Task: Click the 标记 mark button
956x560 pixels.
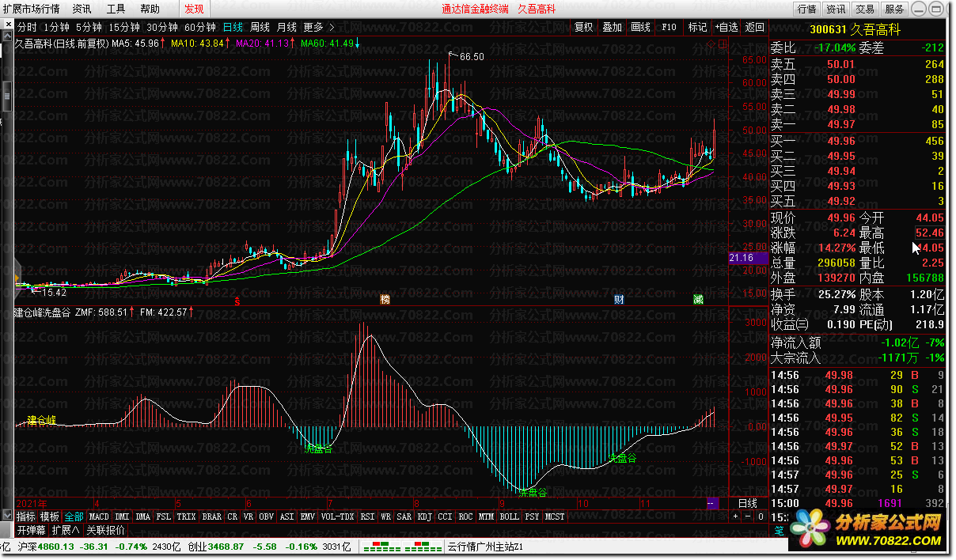Action: 697,27
